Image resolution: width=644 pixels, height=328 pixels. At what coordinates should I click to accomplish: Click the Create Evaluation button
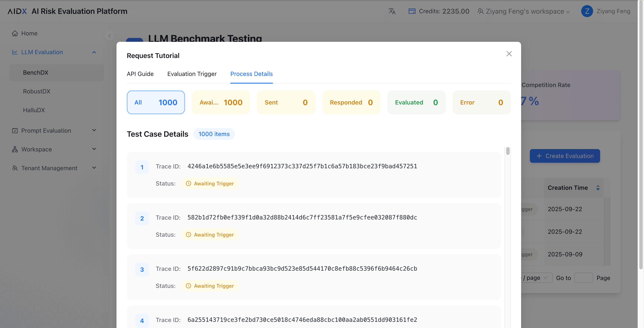coord(565,156)
